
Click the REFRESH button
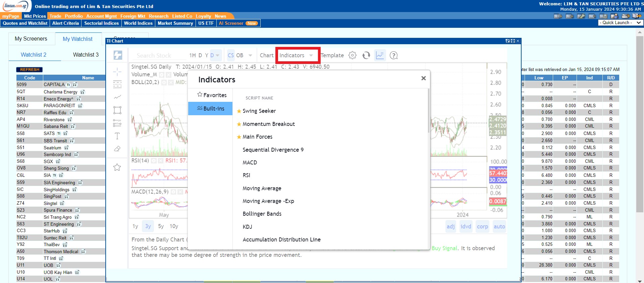[x=30, y=70]
